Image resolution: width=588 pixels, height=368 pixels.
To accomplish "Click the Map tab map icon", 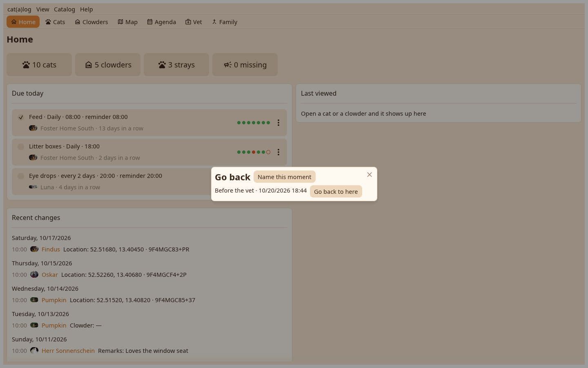I will click(120, 22).
